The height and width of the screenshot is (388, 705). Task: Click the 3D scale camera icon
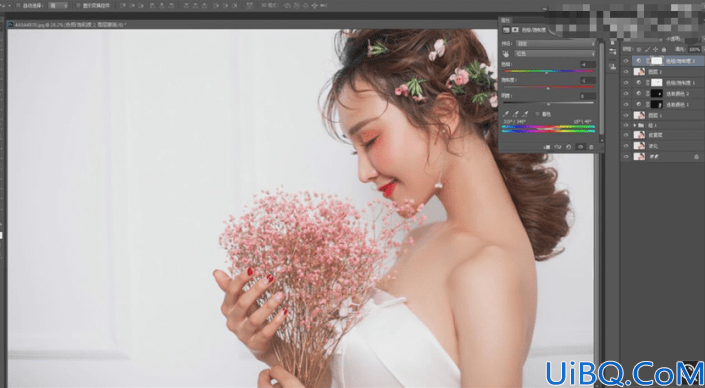click(323, 5)
